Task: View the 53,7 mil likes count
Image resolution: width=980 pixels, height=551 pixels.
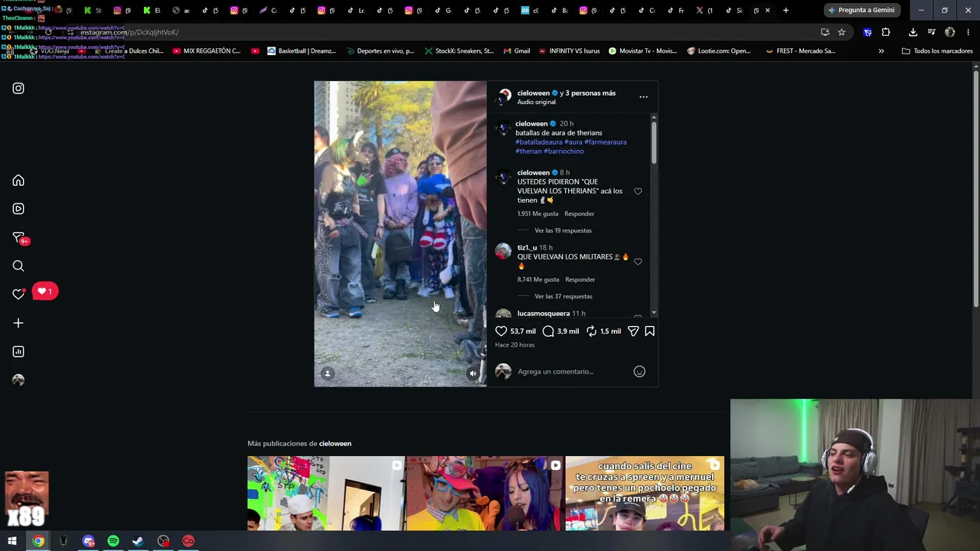Action: [523, 331]
